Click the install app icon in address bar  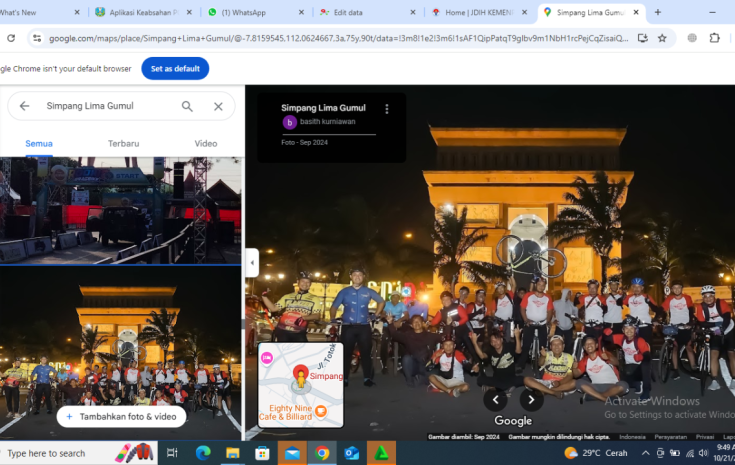pos(643,38)
